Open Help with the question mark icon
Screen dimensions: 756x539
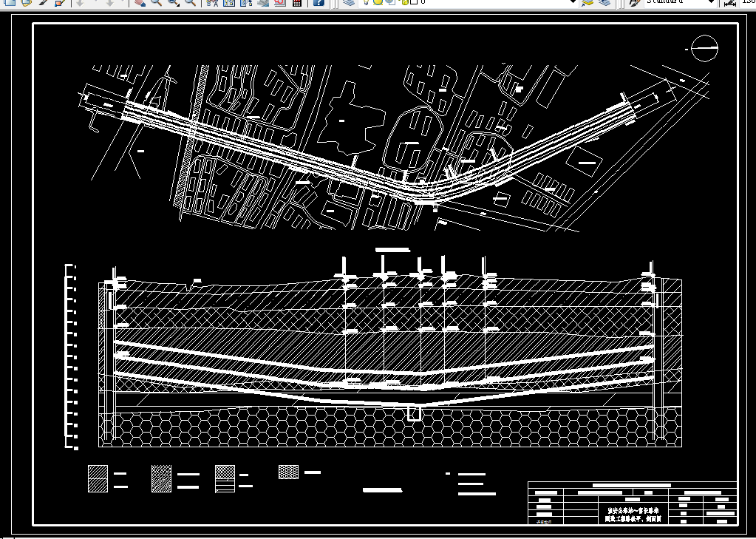(x=319, y=2)
